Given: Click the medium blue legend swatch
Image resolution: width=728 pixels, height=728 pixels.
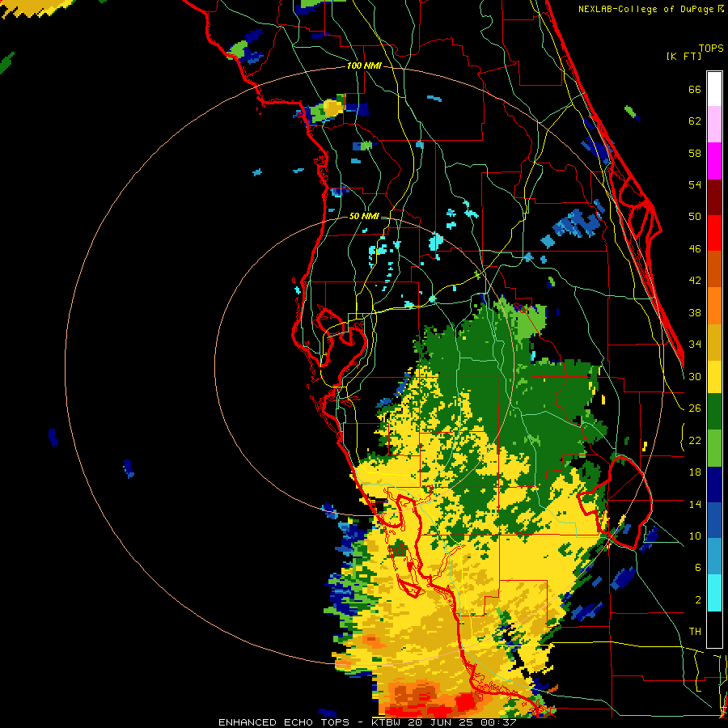Looking at the screenshot, I should tap(714, 520).
